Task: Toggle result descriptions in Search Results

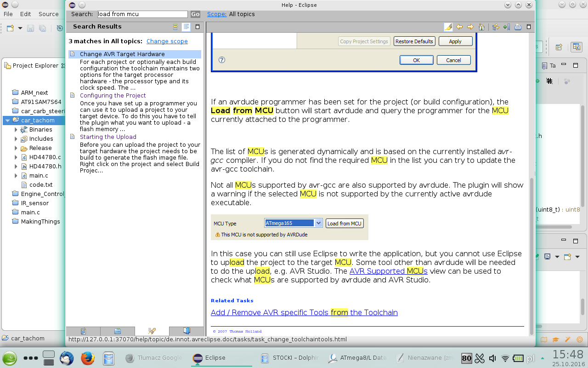Action: pos(186,27)
